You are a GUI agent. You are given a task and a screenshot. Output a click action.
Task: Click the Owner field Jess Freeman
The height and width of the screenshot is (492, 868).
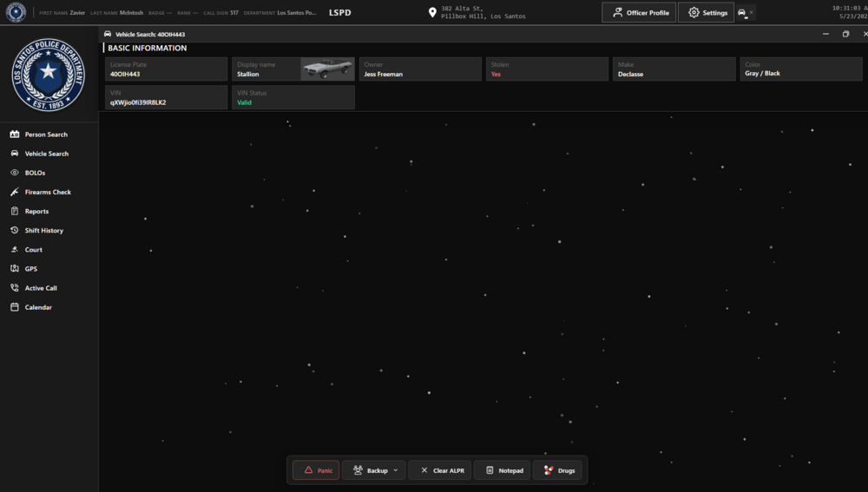click(x=420, y=69)
